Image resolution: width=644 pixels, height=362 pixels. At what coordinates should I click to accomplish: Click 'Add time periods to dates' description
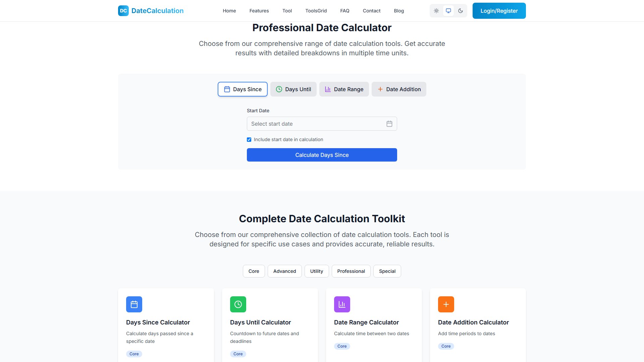(x=467, y=334)
